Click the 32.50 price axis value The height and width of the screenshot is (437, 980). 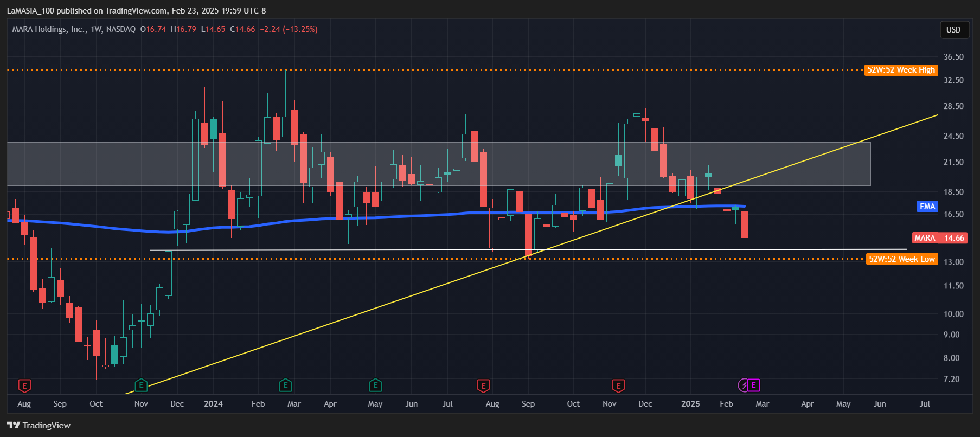pyautogui.click(x=953, y=80)
